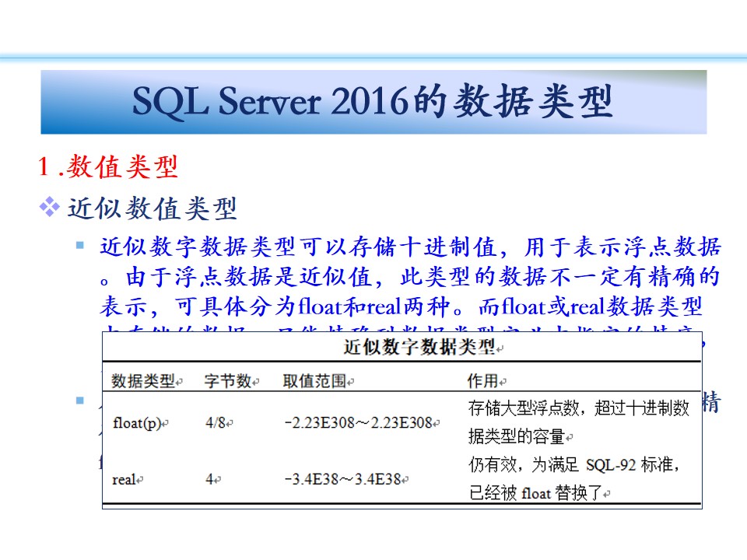Select the column header 数据类型
The image size is (747, 560).
(144, 381)
